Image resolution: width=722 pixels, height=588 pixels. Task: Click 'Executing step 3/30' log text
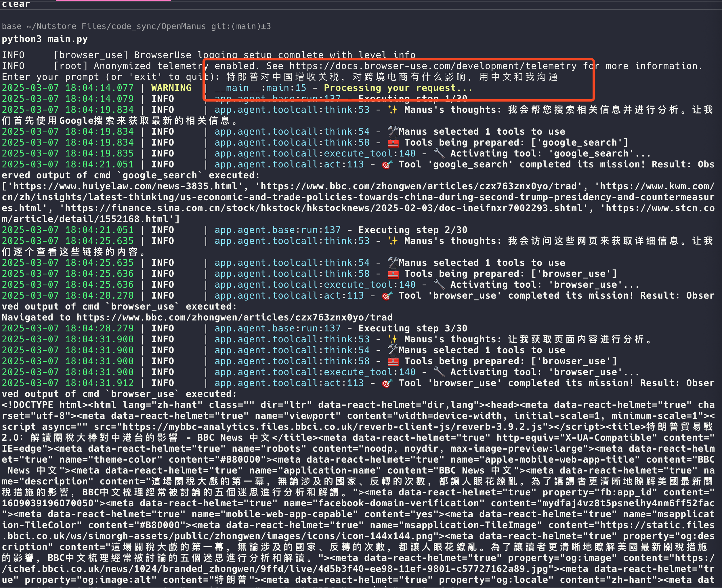[413, 328]
